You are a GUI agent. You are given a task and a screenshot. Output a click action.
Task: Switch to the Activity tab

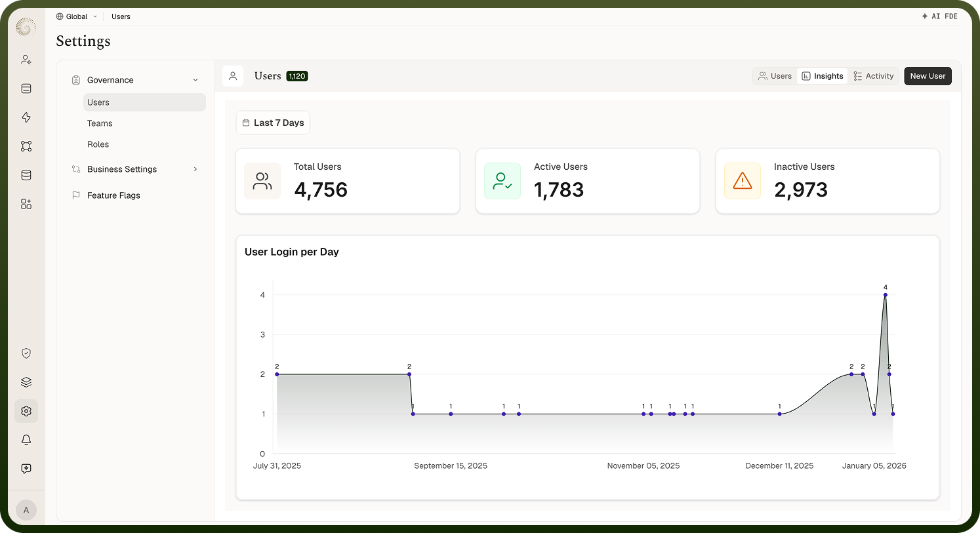[x=874, y=76]
